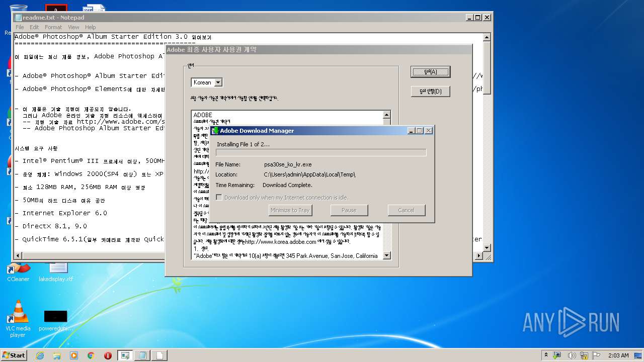This screenshot has height=362, width=644.
Task: Click Notepad vertical scrollbar down arrow
Action: (x=487, y=248)
